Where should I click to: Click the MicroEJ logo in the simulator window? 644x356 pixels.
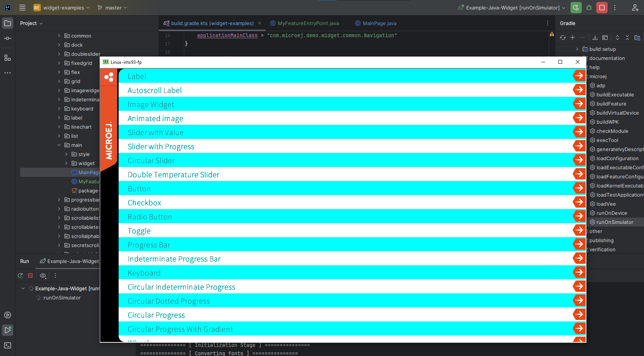109,77
